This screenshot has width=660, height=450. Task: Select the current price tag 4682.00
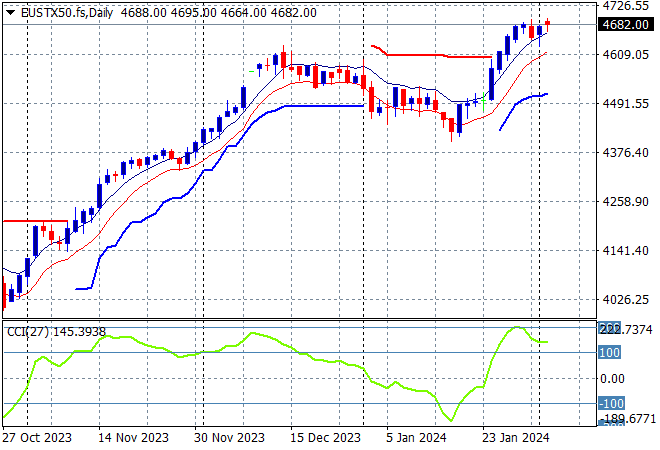627,25
